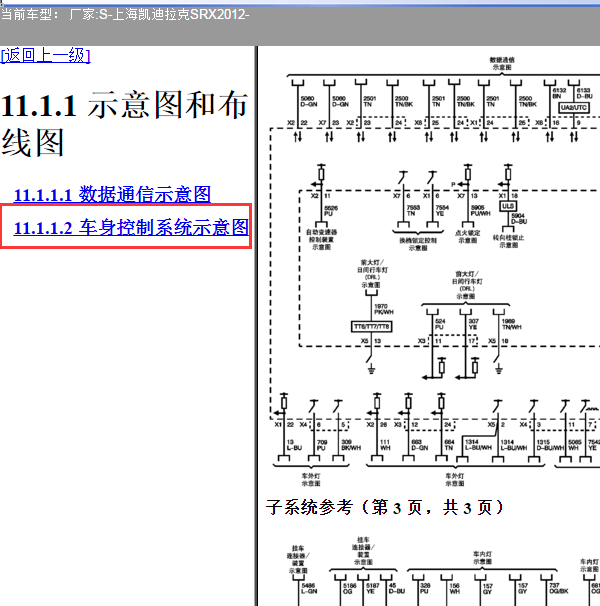
Task: Click wire label 5186 OG
Action: [349, 588]
